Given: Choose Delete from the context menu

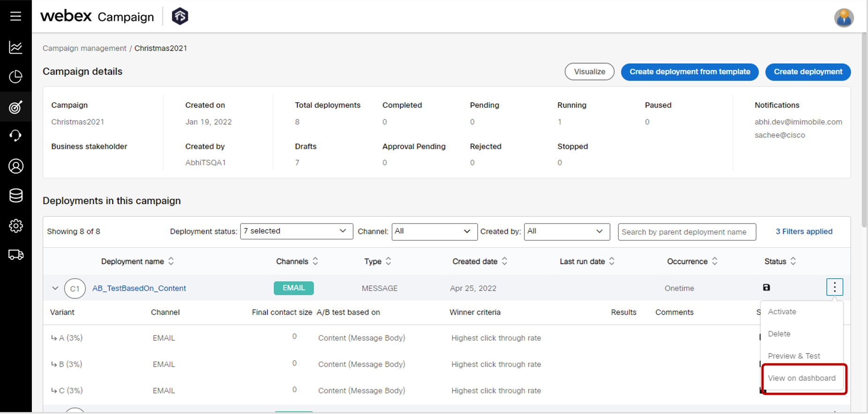Looking at the screenshot, I should (x=779, y=334).
